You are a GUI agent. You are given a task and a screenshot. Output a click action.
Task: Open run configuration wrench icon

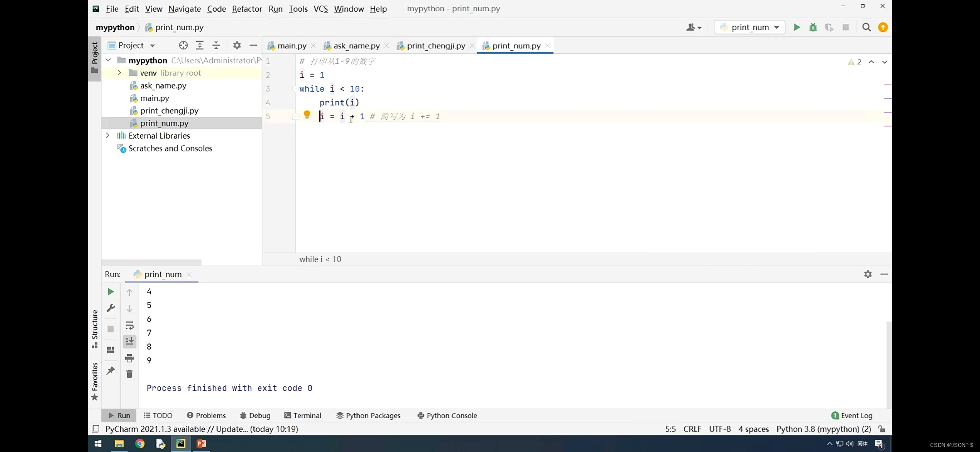pos(111,308)
